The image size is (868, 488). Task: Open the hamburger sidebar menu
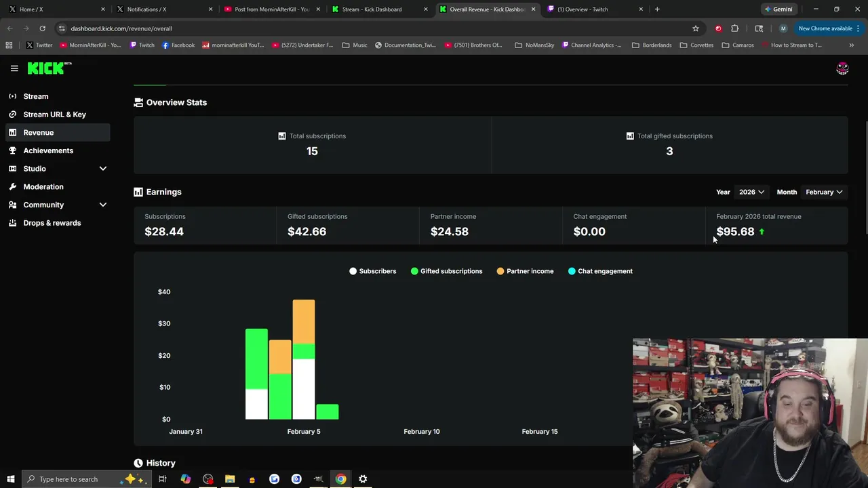click(x=14, y=68)
